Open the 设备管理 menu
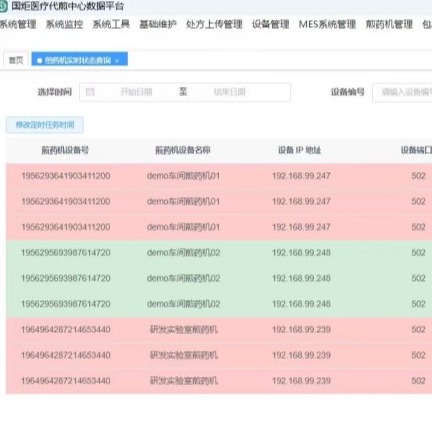This screenshot has height=432, width=432. click(x=270, y=24)
